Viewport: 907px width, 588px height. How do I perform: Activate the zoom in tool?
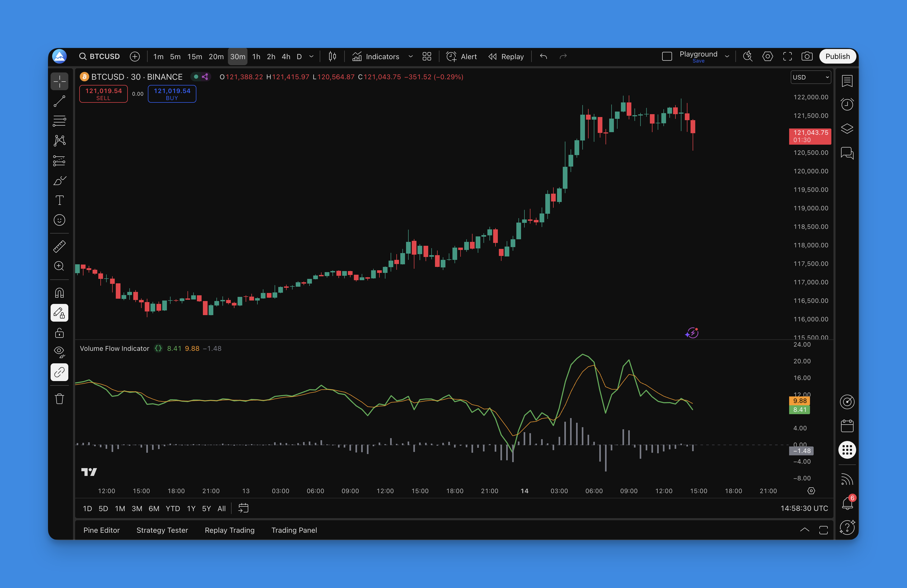(59, 266)
